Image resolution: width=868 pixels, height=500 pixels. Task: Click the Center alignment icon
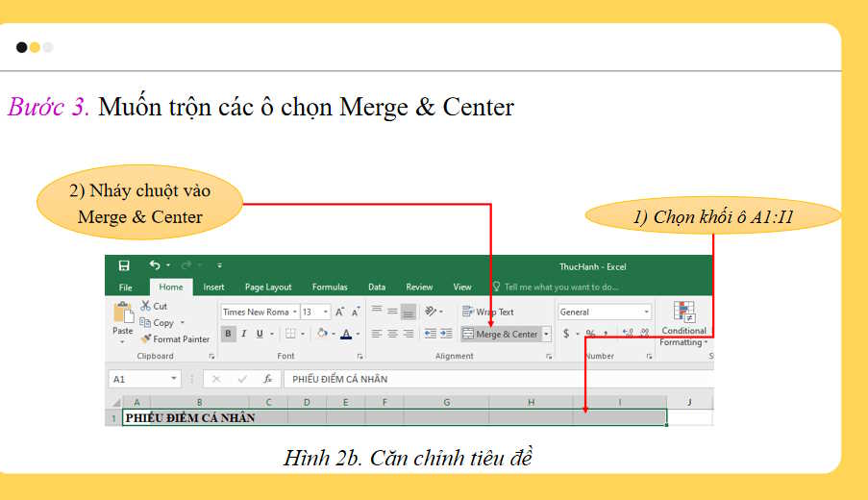coord(392,334)
